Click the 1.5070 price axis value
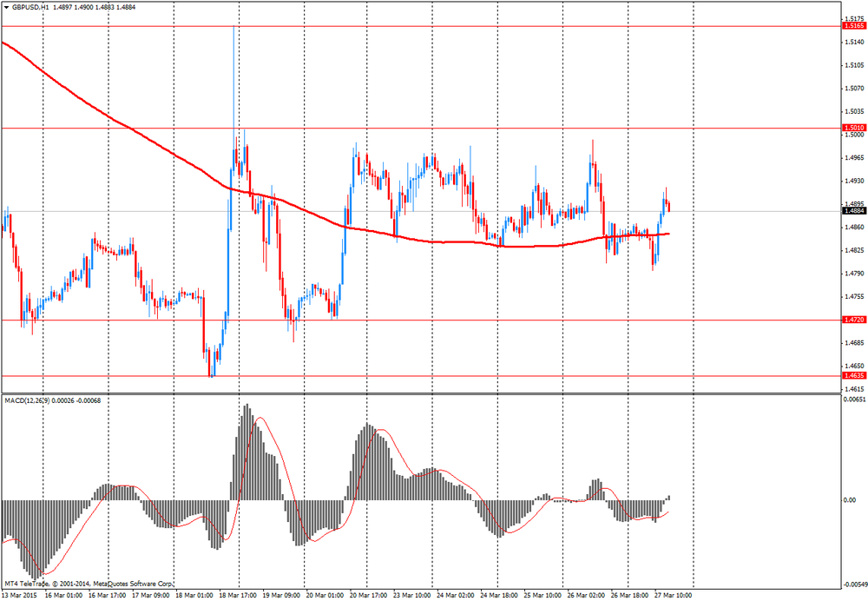 pos(854,88)
